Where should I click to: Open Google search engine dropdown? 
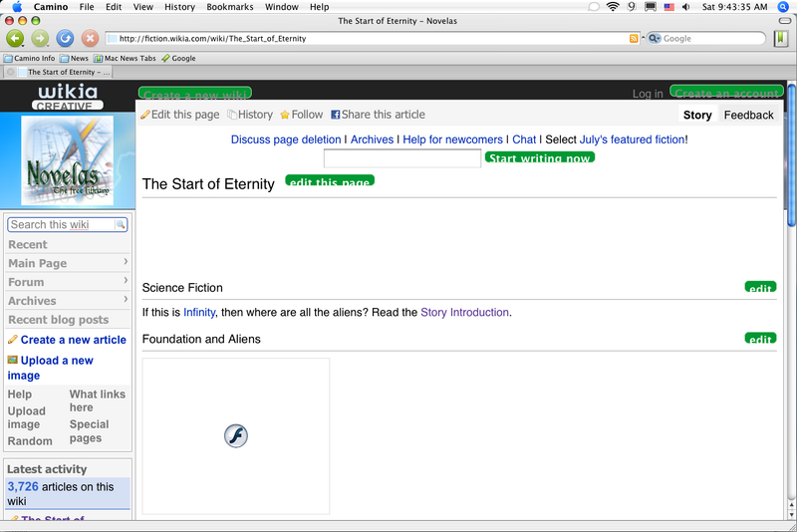655,39
